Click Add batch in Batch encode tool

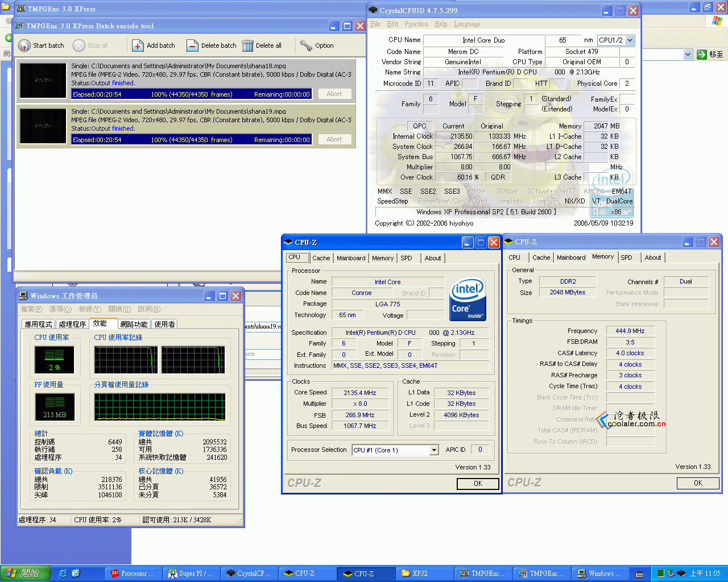coord(154,45)
